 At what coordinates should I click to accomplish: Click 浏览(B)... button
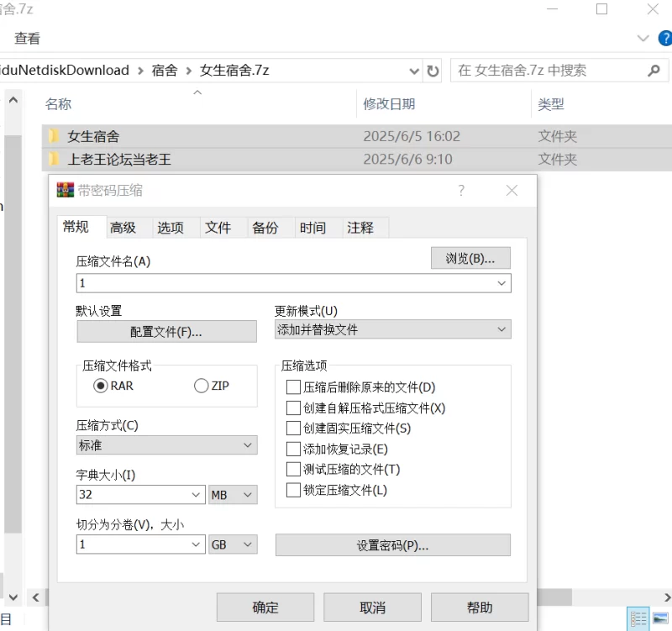470,258
